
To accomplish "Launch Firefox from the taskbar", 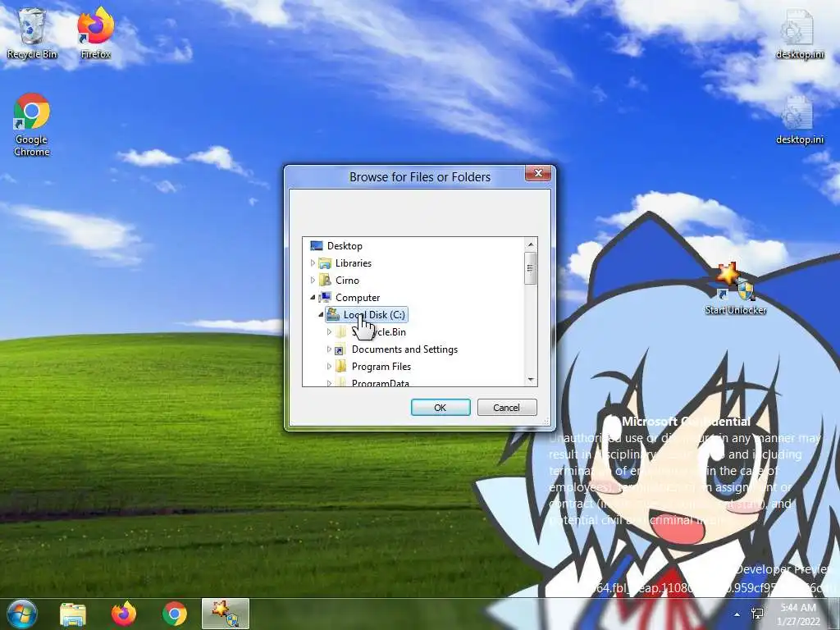I will (124, 614).
